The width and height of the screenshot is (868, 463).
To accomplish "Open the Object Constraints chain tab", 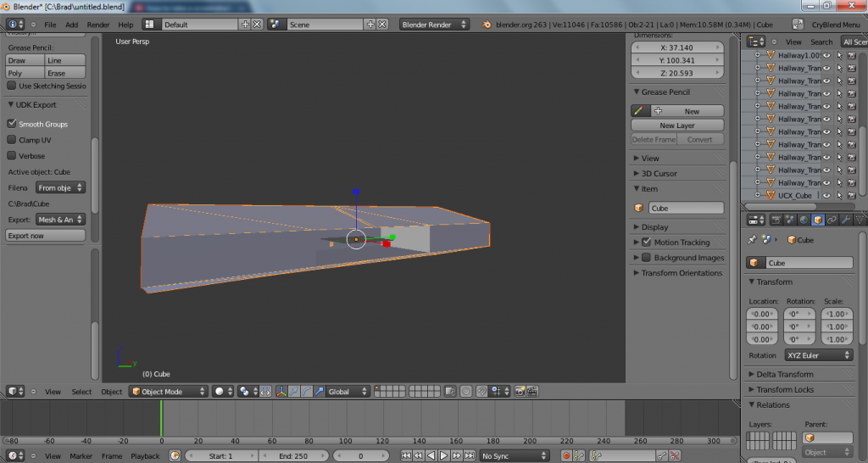I will pos(832,220).
